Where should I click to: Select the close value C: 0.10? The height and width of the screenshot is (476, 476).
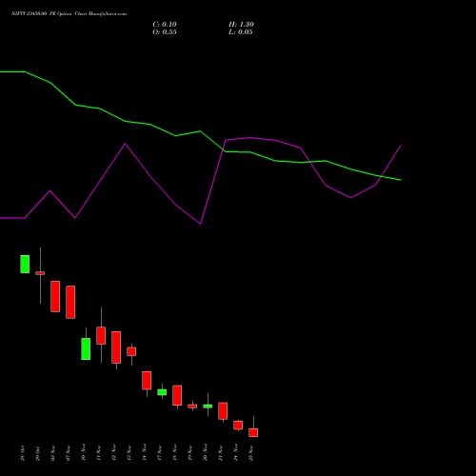[x=165, y=25]
